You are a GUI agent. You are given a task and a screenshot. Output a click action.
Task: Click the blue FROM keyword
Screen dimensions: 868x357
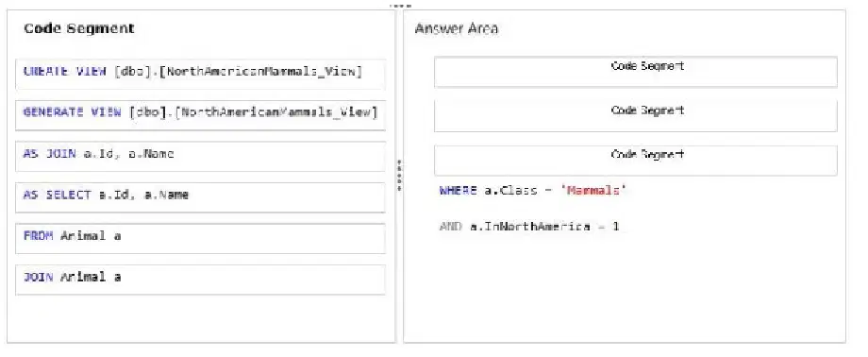(38, 235)
